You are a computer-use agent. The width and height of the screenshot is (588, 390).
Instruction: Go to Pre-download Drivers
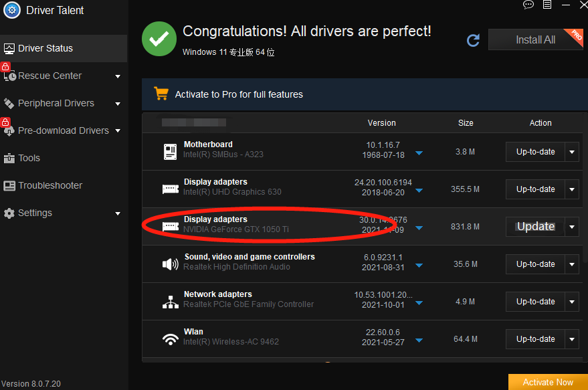[x=64, y=130]
